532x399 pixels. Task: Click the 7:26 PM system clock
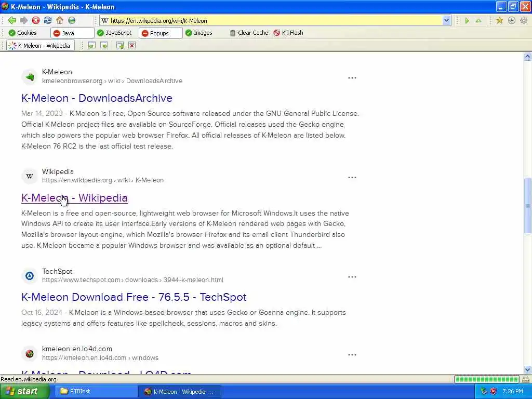513,392
